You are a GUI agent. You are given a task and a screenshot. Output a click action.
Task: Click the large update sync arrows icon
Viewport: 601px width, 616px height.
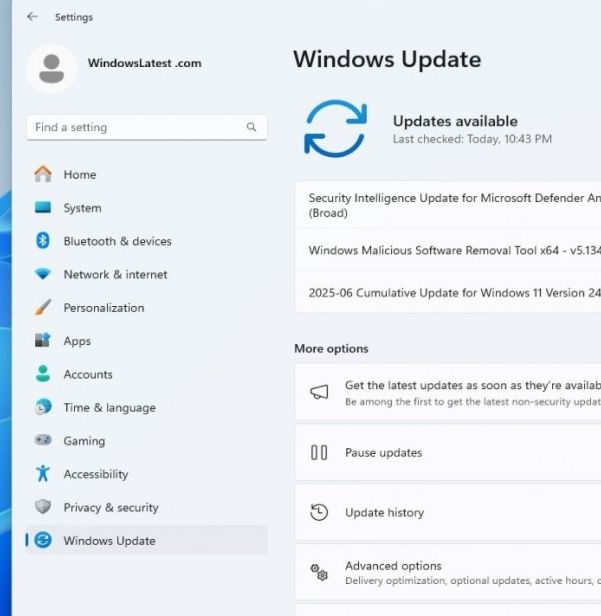tap(336, 128)
